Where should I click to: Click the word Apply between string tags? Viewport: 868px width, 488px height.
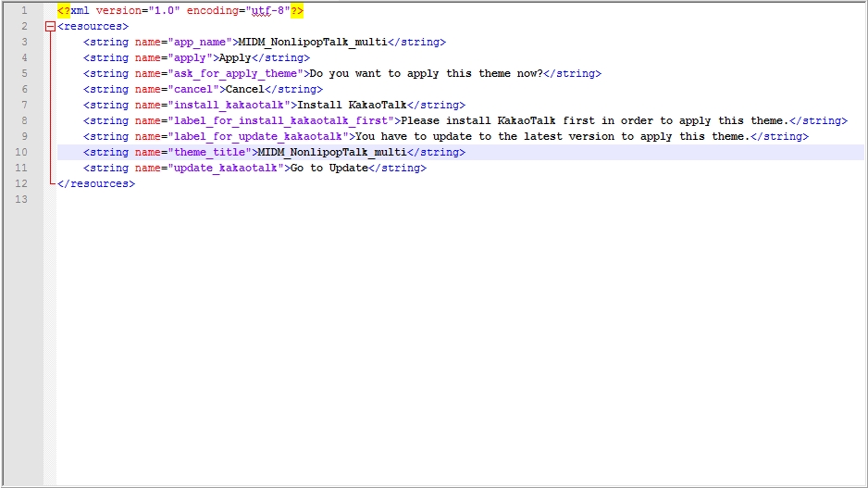pos(234,58)
